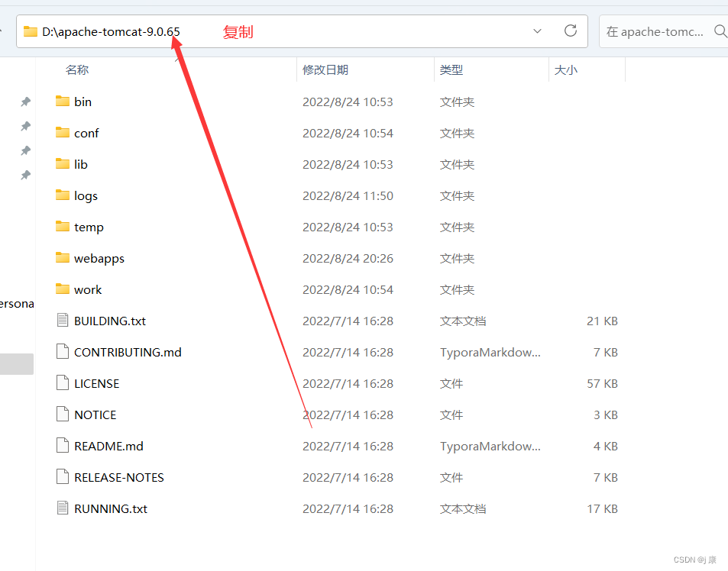Click the RELEASE-NOTES file icon
This screenshot has height=571, width=728.
[x=62, y=477]
